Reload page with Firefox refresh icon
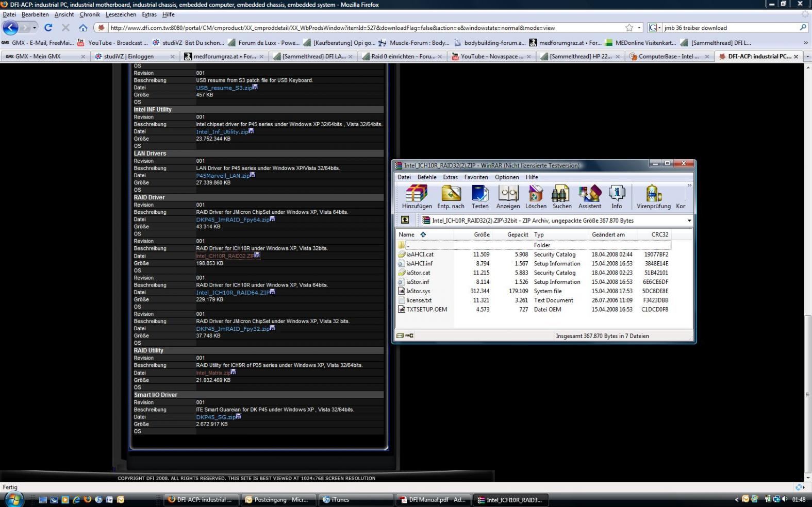This screenshot has width=812, height=507. tap(48, 28)
